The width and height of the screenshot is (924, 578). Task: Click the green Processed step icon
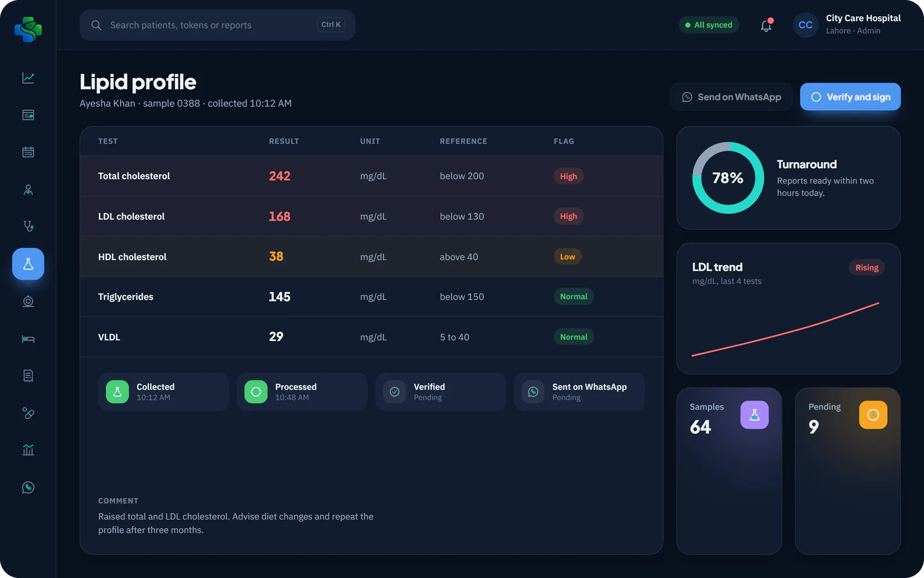[256, 392]
